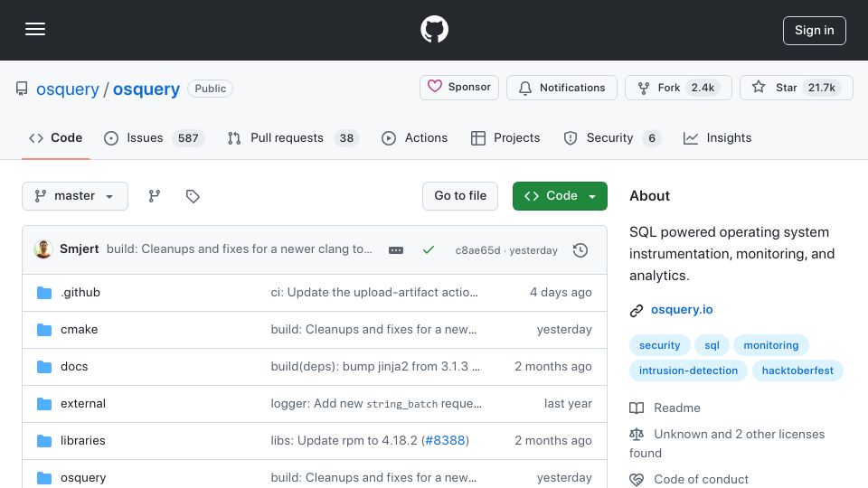Open the Projects tab
The height and width of the screenshot is (488, 868).
(505, 137)
